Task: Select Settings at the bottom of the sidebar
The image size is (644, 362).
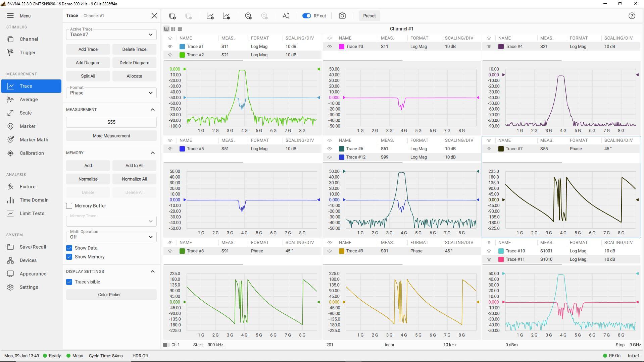Action: point(29,287)
